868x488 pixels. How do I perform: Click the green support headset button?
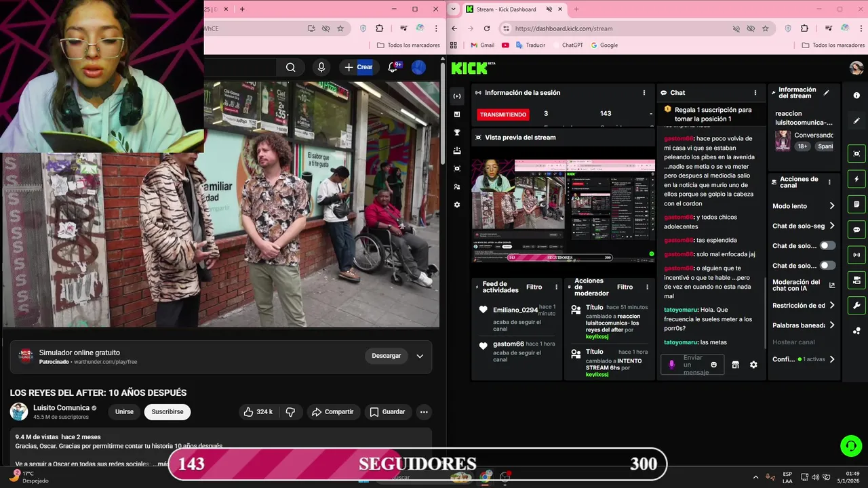pos(850,446)
